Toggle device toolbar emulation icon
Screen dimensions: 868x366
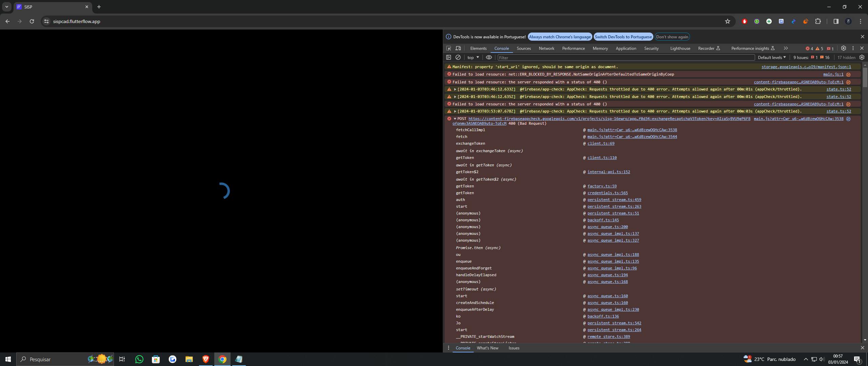458,48
